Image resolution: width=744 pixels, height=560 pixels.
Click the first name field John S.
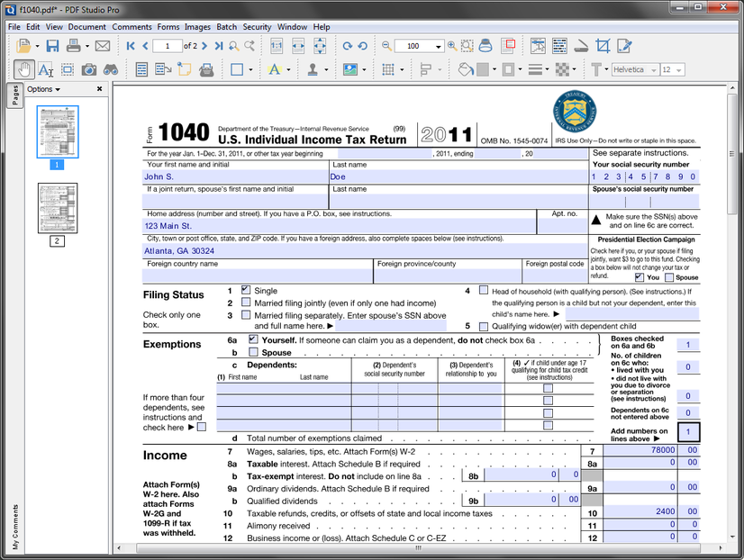[x=235, y=176]
